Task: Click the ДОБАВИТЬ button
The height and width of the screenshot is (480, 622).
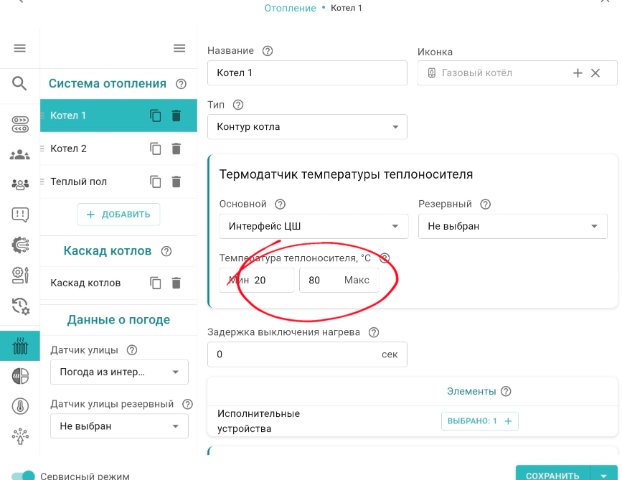Action: click(118, 214)
